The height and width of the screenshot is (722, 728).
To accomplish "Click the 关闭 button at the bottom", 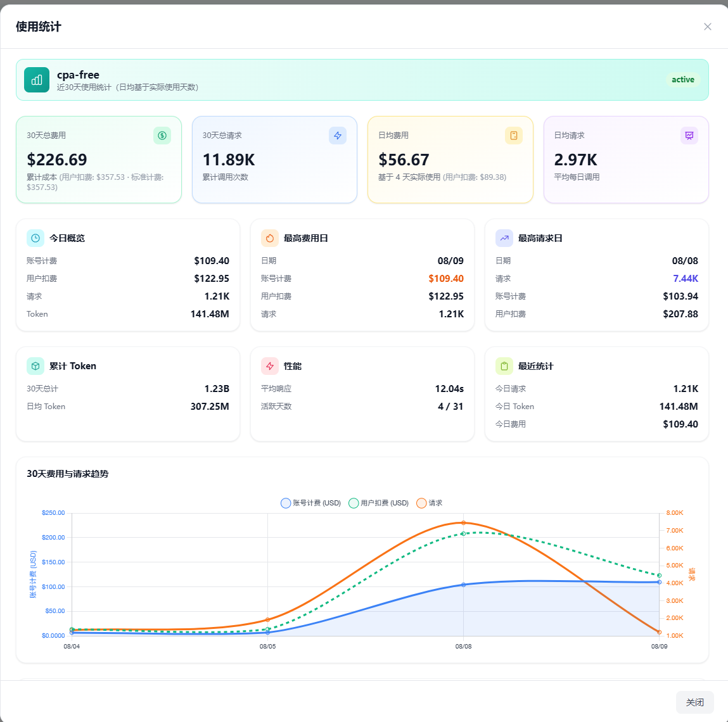I will point(694,702).
